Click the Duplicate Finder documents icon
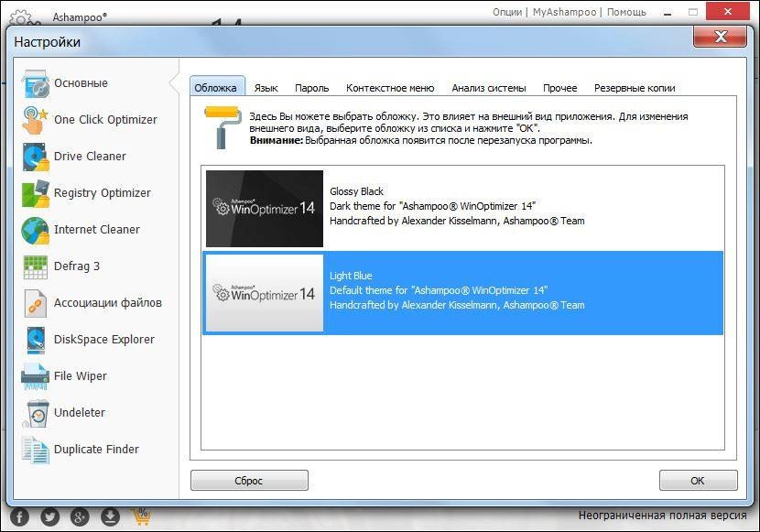This screenshot has height=532, width=760. pyautogui.click(x=36, y=450)
